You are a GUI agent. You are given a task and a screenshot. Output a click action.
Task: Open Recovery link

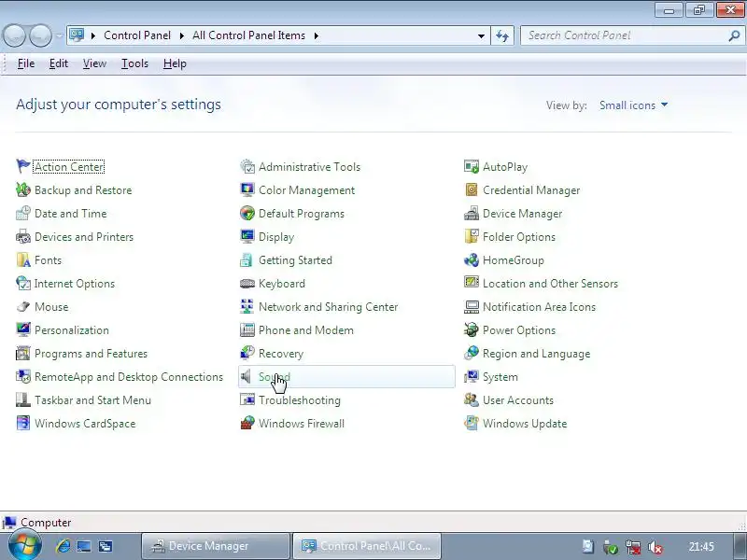pos(281,354)
